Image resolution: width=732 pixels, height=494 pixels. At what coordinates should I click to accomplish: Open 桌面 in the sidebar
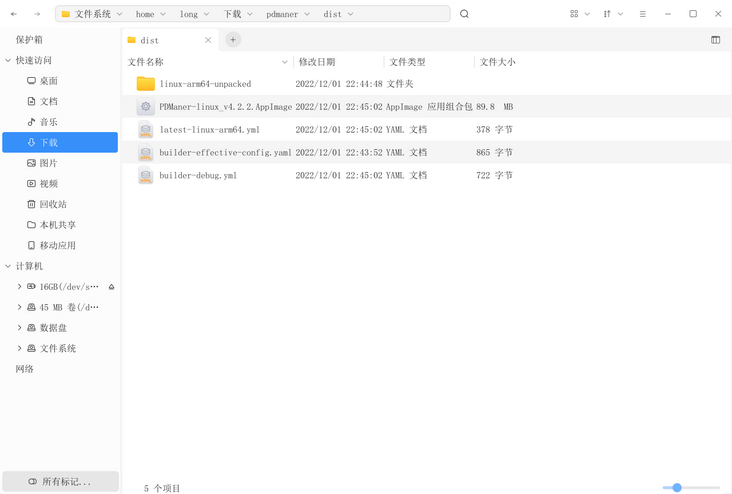[60, 81]
